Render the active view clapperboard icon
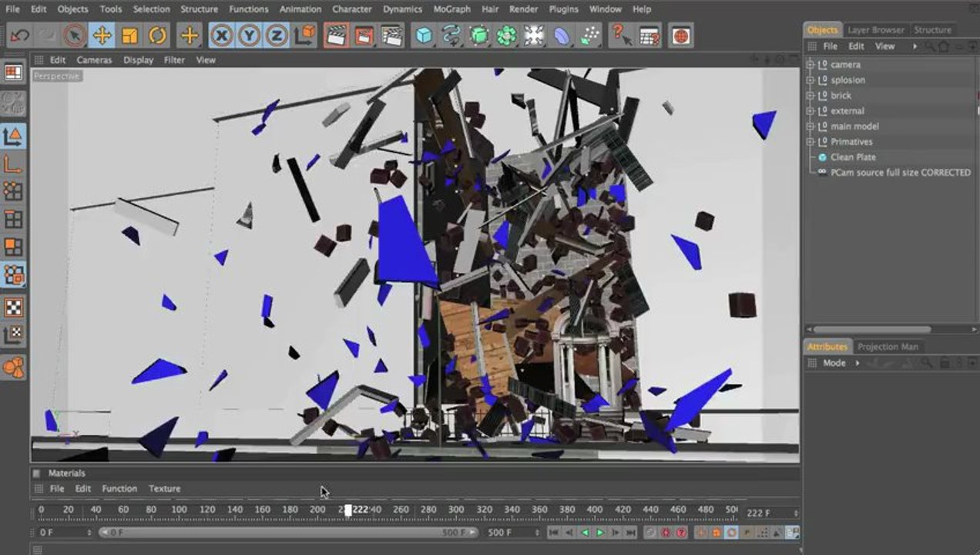Screen dimensions: 980x555 click(x=336, y=35)
